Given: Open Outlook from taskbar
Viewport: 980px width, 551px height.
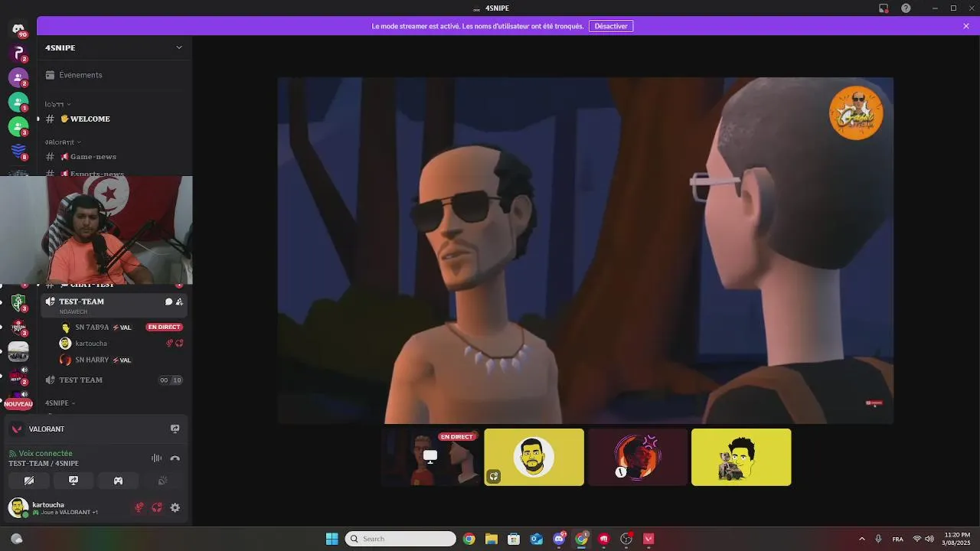Looking at the screenshot, I should click(537, 539).
